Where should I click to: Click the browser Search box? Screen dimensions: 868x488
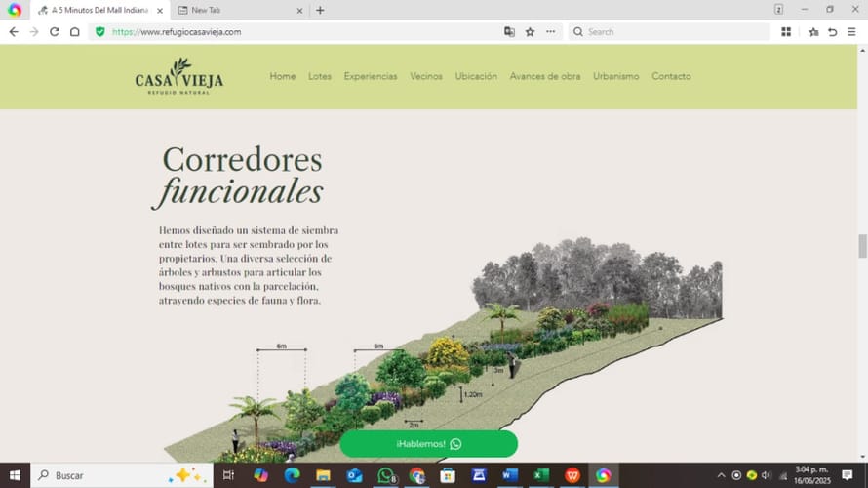(669, 32)
